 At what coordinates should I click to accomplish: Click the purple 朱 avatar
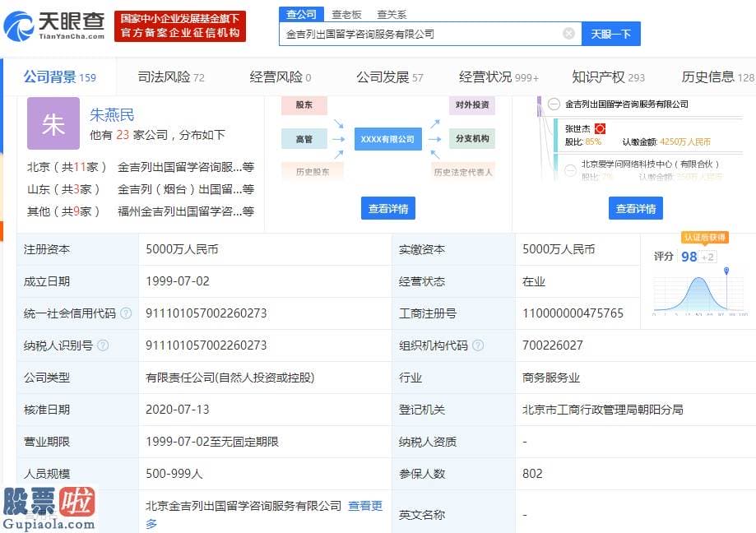(53, 123)
